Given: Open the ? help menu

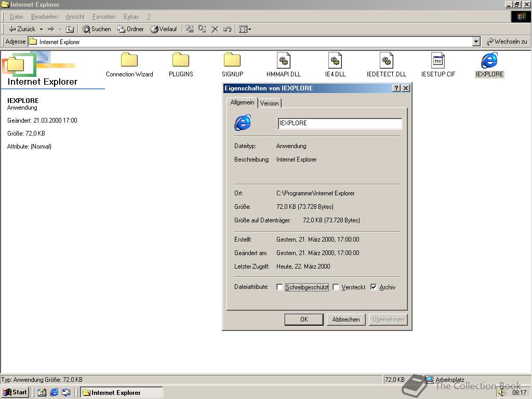Looking at the screenshot, I should coord(149,17).
